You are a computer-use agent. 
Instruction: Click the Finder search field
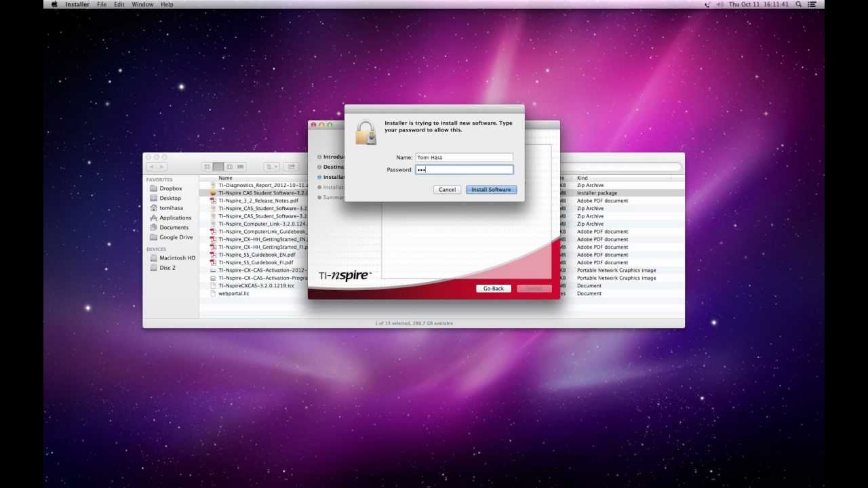tap(621, 167)
